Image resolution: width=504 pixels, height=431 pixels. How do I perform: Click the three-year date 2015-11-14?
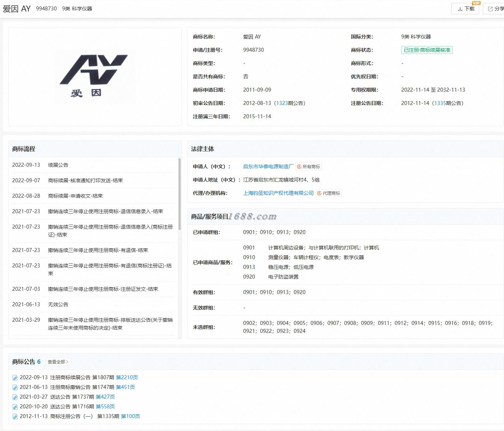[x=257, y=116]
